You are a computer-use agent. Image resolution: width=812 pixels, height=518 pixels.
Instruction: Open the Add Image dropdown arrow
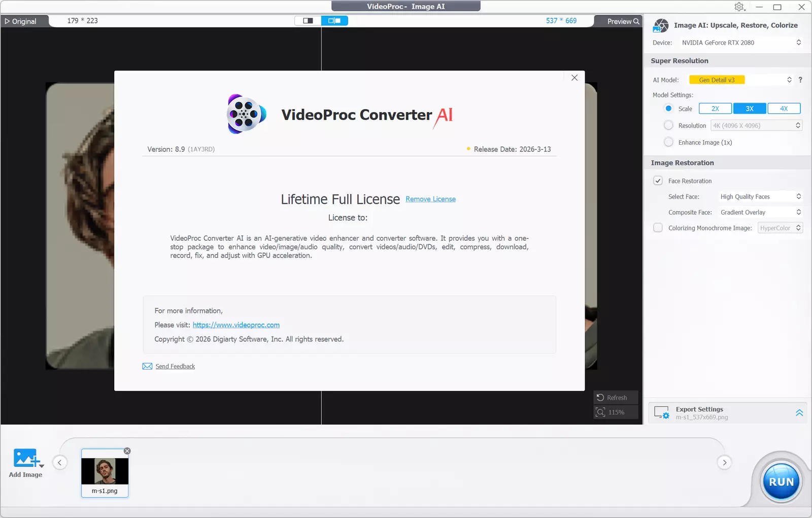coord(42,466)
